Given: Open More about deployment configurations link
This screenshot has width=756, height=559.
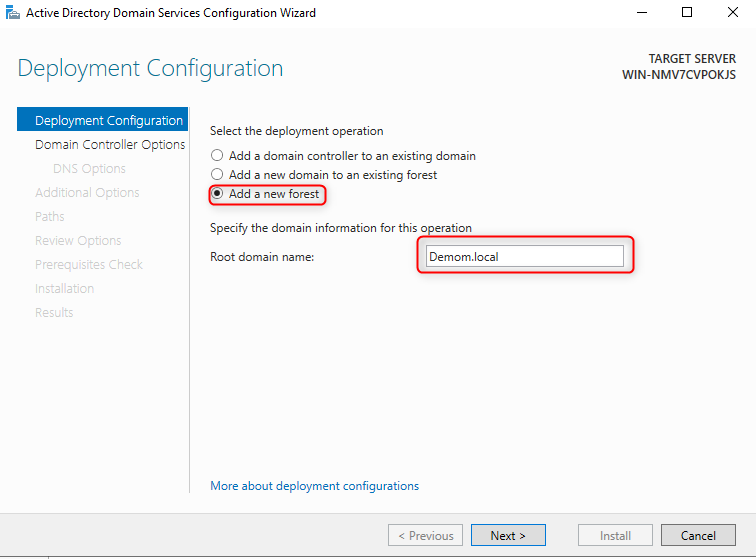Looking at the screenshot, I should 314,486.
